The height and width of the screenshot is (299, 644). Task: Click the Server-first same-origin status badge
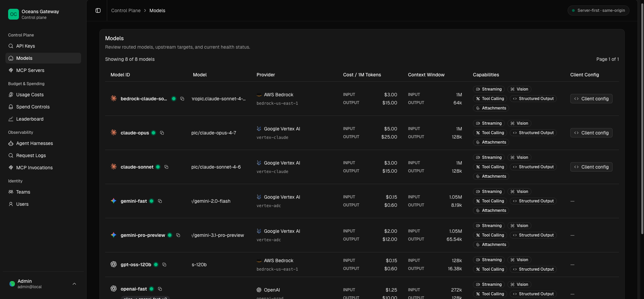[x=598, y=10]
